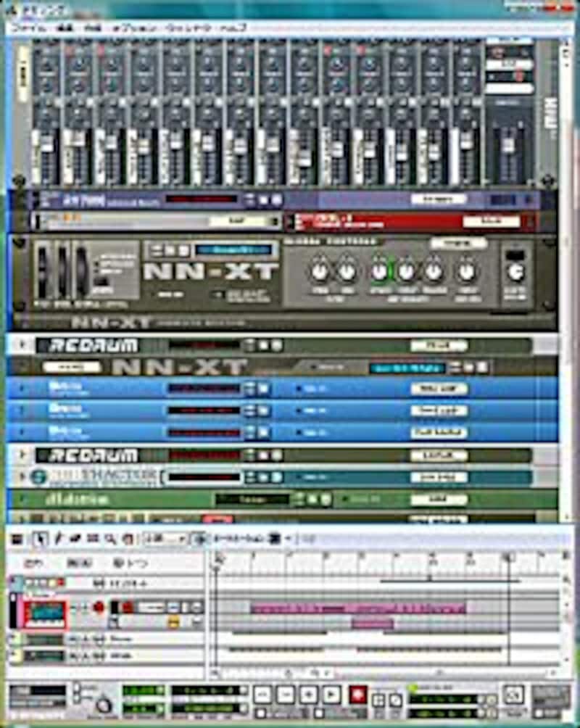Image resolution: width=580 pixels, height=728 pixels.
Task: Record-enable the selected NN-XT track
Action: coord(99,607)
